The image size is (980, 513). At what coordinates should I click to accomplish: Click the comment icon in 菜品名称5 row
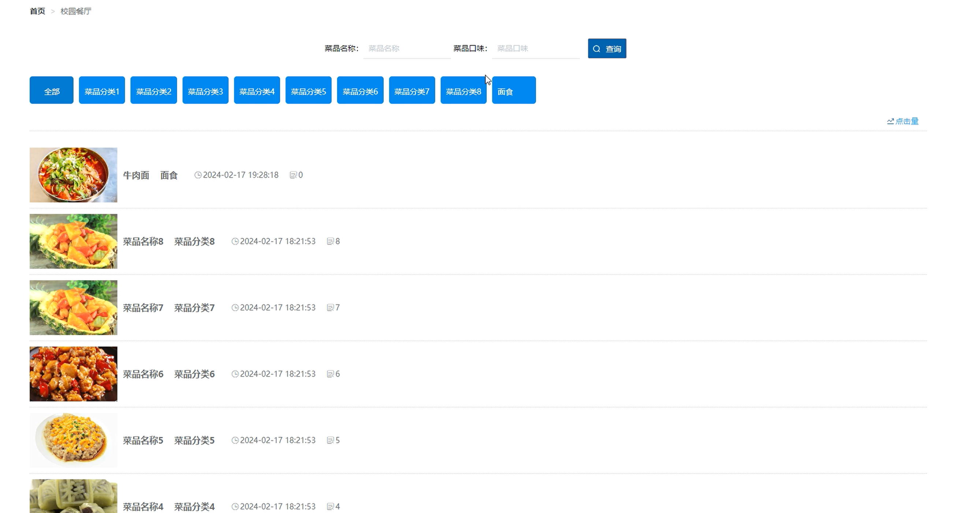click(x=330, y=440)
